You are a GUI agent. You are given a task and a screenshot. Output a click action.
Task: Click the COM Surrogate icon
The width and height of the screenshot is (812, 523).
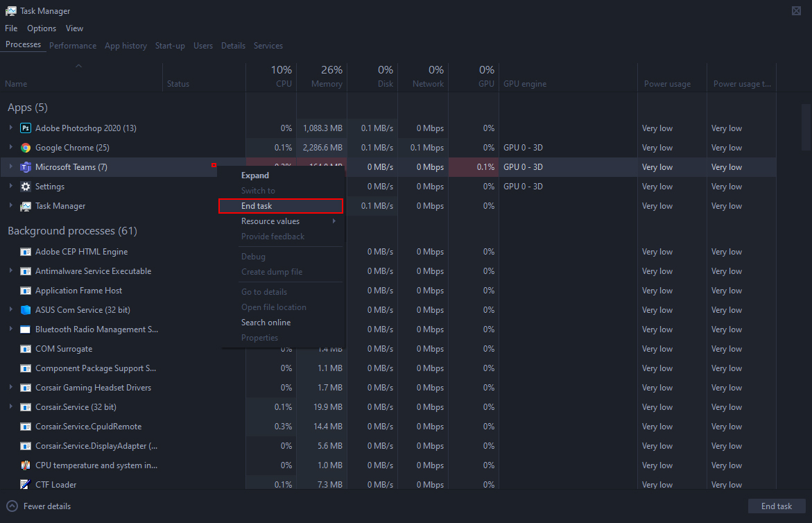(x=26, y=349)
